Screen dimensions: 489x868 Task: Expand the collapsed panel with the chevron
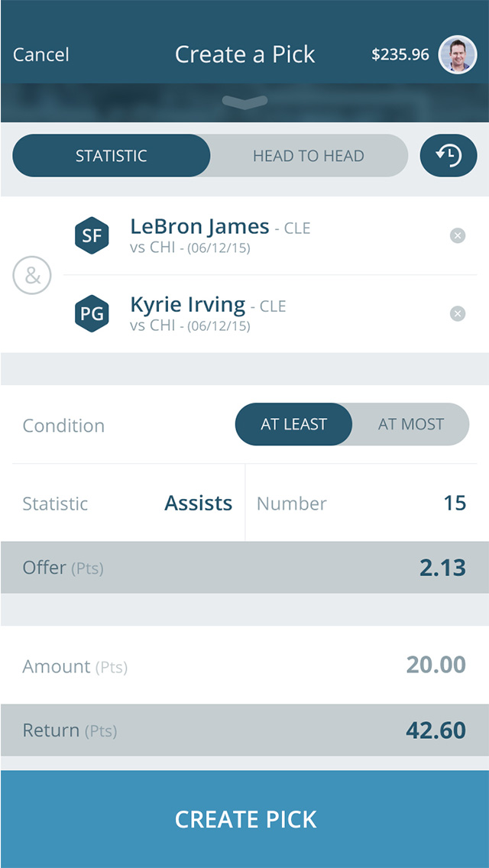click(244, 102)
